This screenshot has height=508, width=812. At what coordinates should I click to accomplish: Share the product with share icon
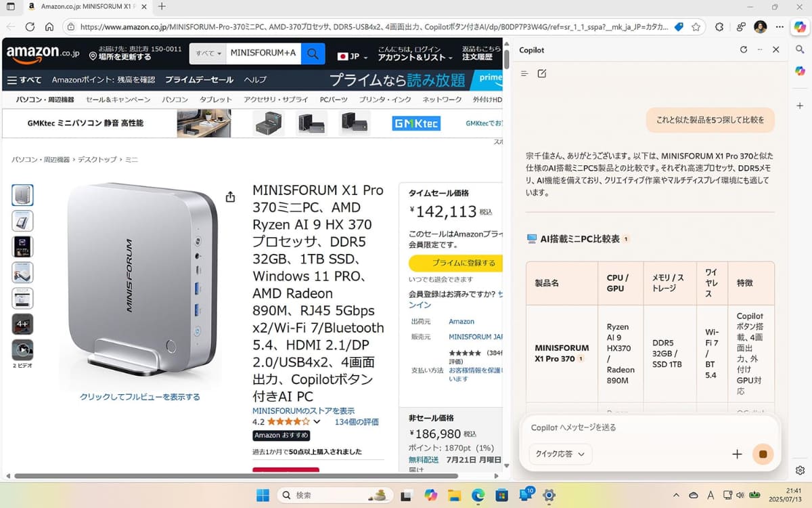point(230,196)
